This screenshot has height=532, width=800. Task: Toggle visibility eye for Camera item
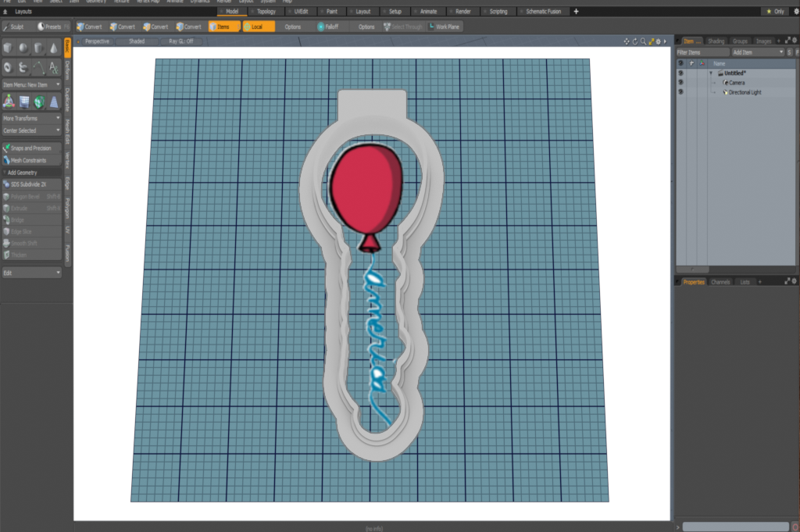(x=680, y=82)
